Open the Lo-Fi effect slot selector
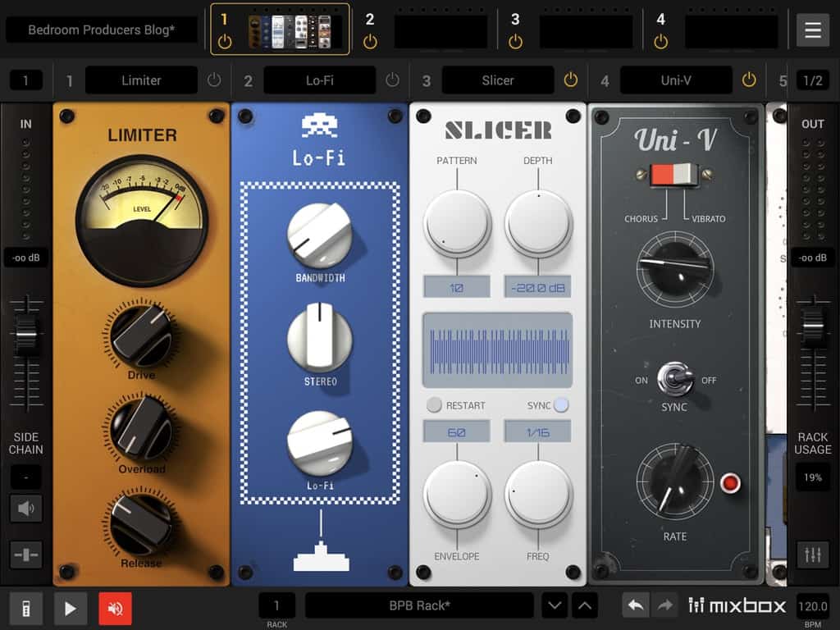Image resolution: width=840 pixels, height=630 pixels. [x=319, y=80]
